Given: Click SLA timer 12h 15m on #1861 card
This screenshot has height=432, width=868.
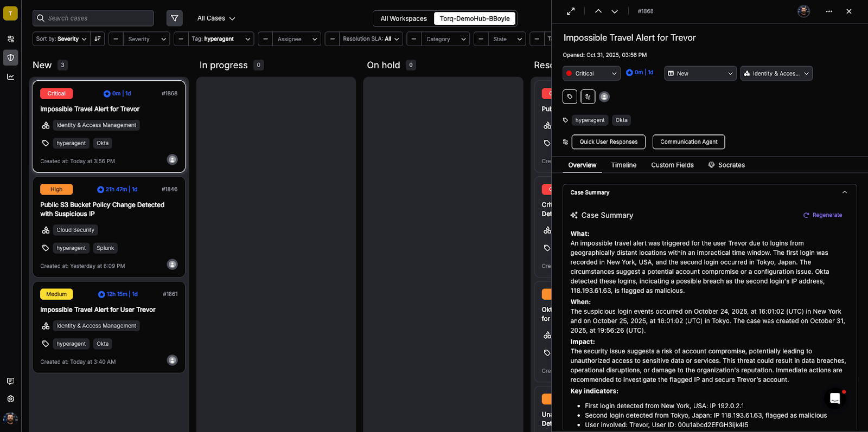Looking at the screenshot, I should point(118,294).
